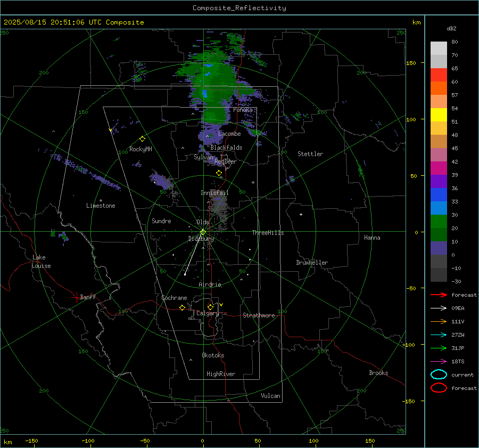Click the red 'forecast' ellipse legend icon

(439, 388)
